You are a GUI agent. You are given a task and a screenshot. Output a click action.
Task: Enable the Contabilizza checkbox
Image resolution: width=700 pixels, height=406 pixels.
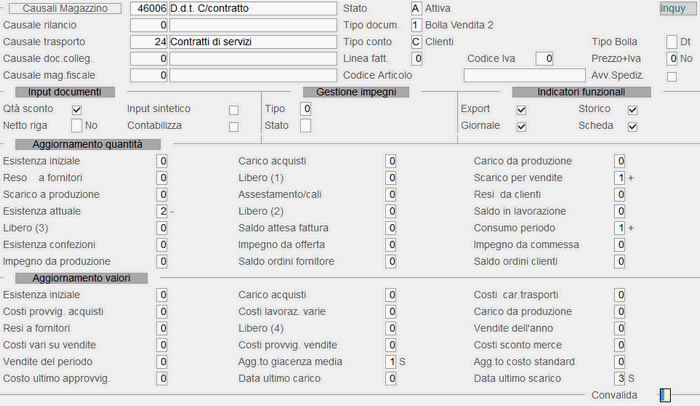pyautogui.click(x=233, y=127)
